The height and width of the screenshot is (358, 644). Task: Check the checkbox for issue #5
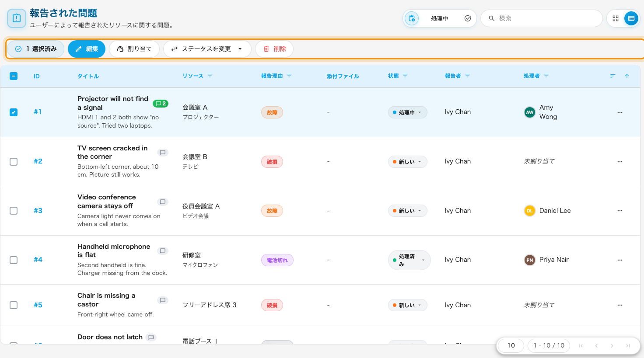click(x=14, y=305)
